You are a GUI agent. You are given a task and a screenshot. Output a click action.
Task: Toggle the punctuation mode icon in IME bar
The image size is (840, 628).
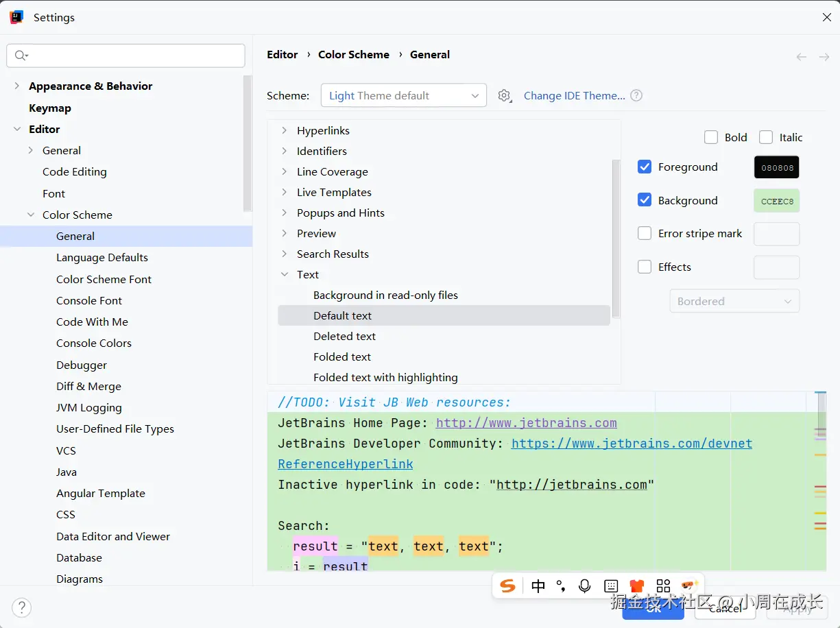pos(561,585)
